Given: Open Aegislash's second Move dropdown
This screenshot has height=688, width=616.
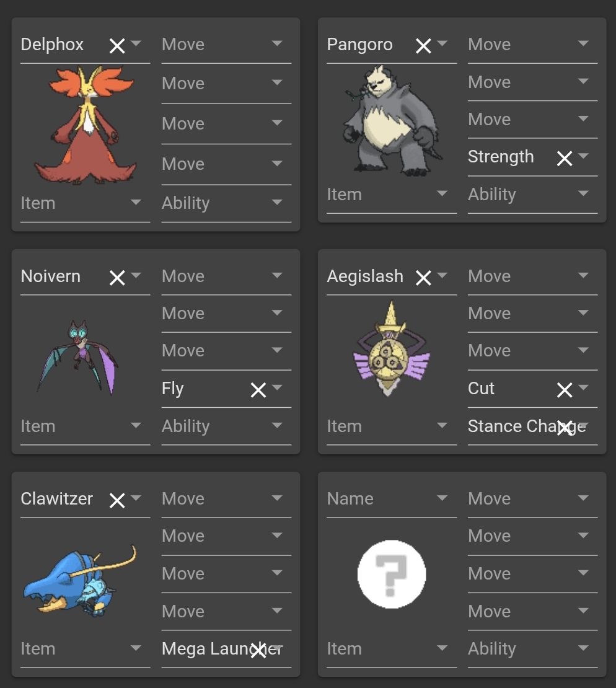Looking at the screenshot, I should click(532, 314).
